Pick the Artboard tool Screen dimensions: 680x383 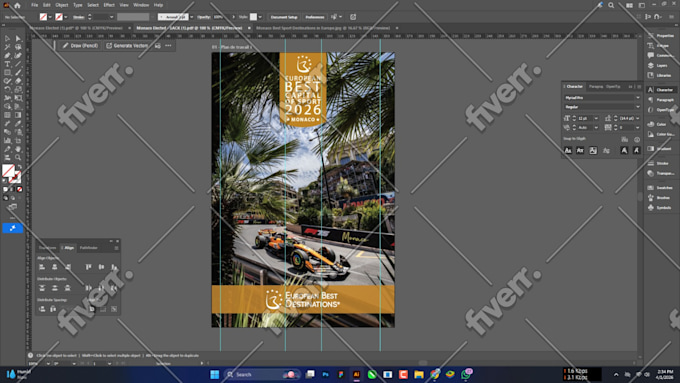coord(18,141)
